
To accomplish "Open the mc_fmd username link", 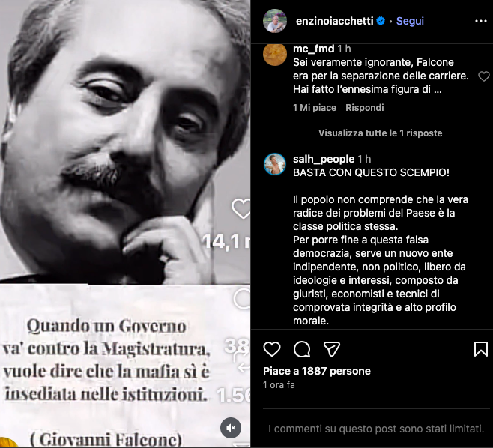I will 313,49.
